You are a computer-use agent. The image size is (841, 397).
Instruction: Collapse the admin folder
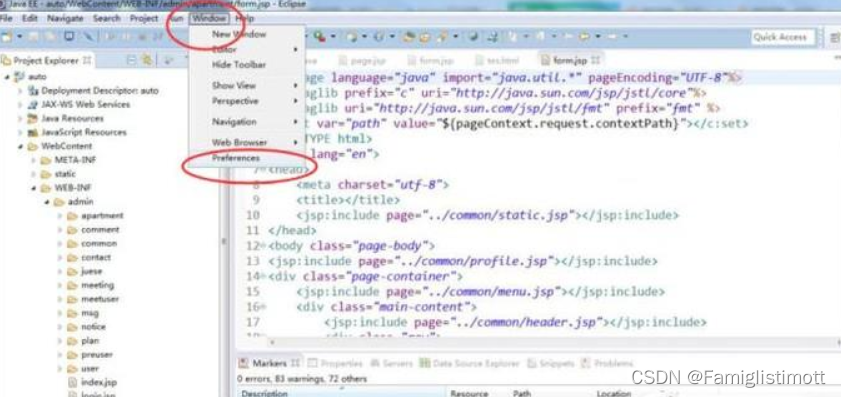coord(47,202)
